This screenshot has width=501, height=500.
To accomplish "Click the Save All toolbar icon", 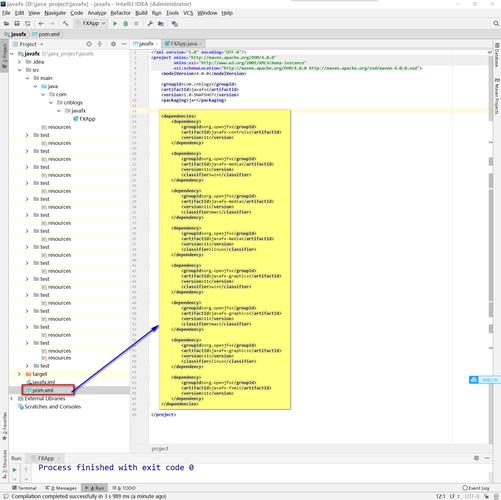I will [17, 24].
